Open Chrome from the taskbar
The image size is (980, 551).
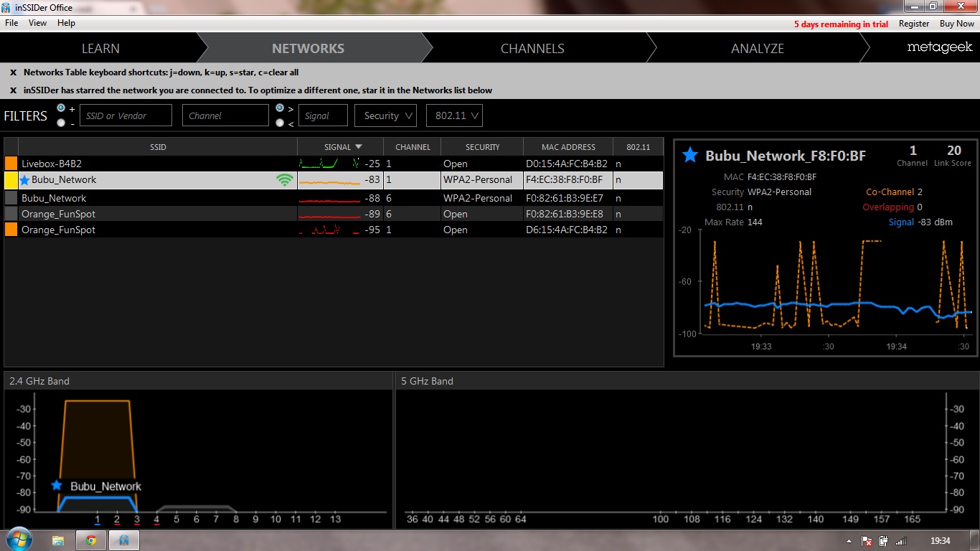pos(91,540)
